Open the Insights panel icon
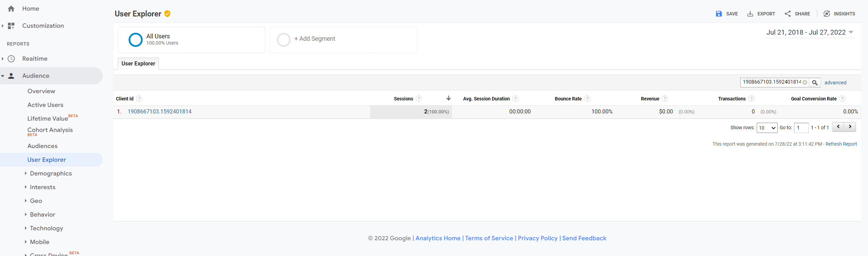This screenshot has height=256, width=868. click(x=827, y=14)
